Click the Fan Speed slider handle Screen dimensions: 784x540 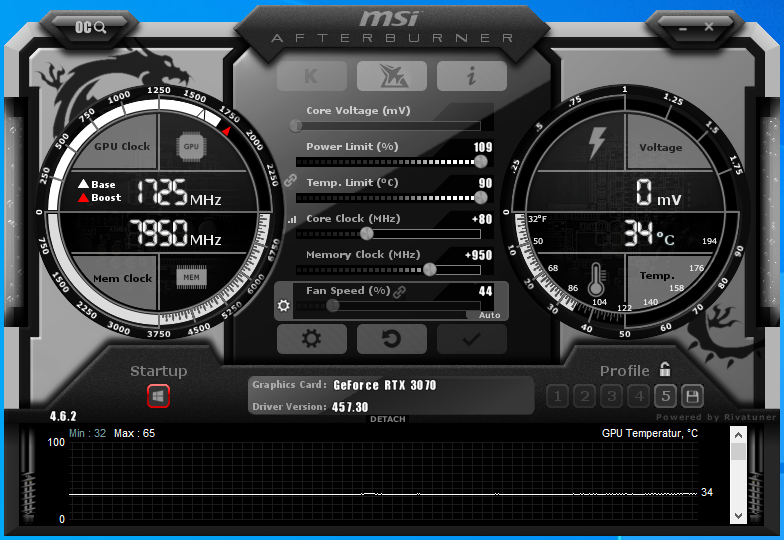click(x=332, y=306)
